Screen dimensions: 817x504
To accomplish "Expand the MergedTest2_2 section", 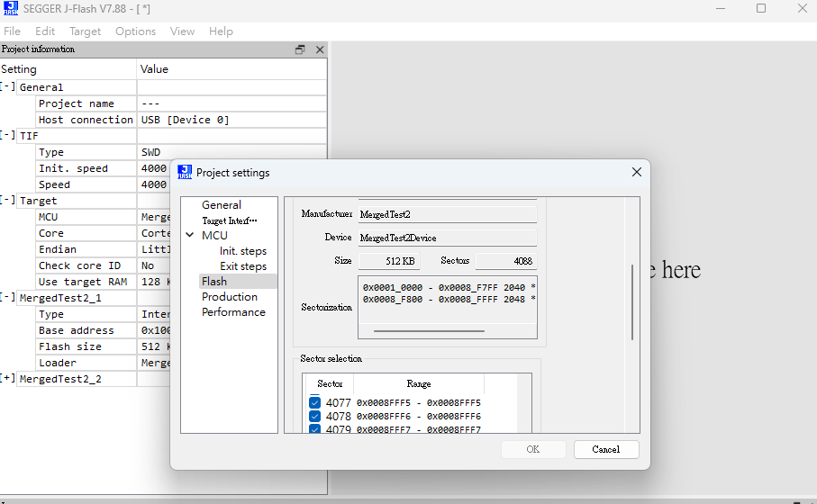I will [x=7, y=379].
